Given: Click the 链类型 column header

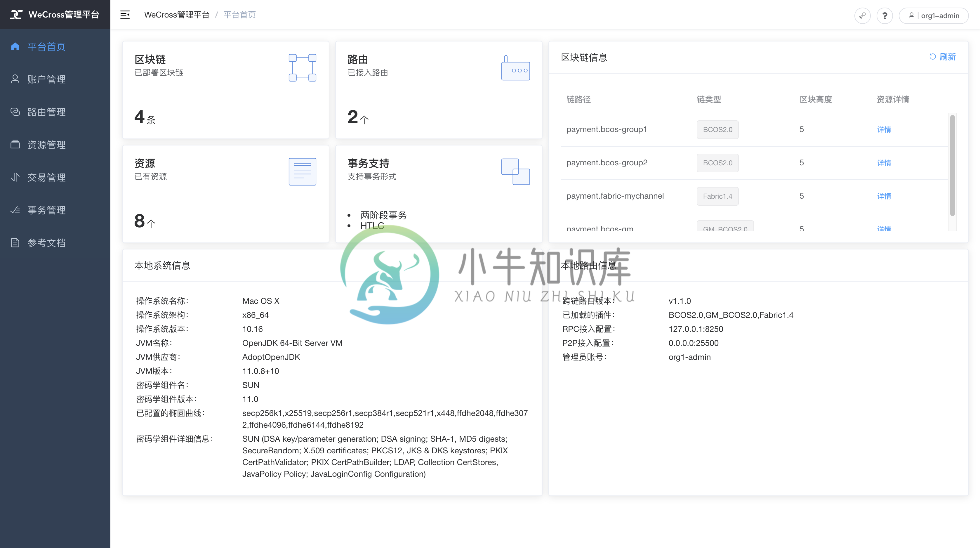Looking at the screenshot, I should pyautogui.click(x=709, y=99).
